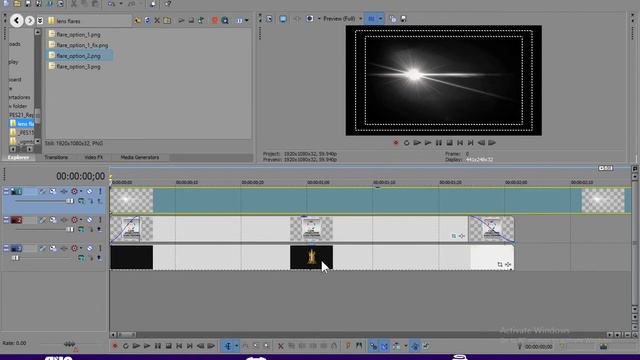Open Automation Settings dropdown on track 1

pyautogui.click(x=81, y=191)
